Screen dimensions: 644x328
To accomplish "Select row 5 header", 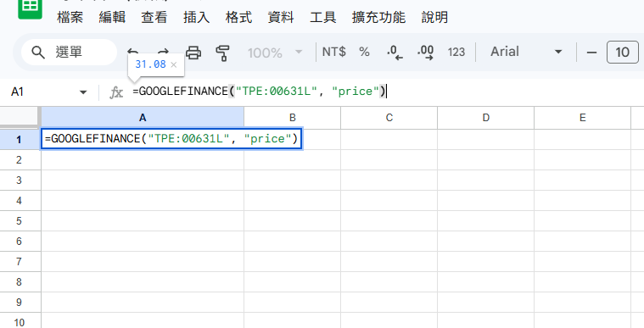I will 20,221.
